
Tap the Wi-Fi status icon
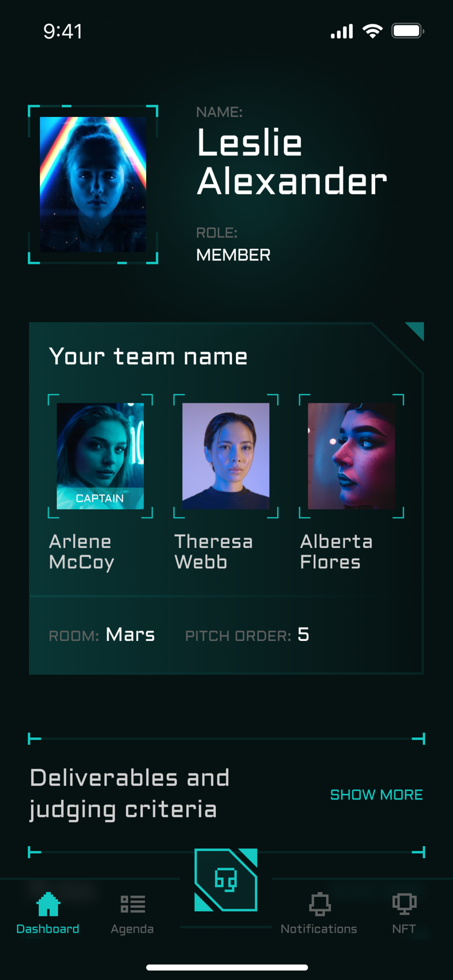[x=373, y=31]
